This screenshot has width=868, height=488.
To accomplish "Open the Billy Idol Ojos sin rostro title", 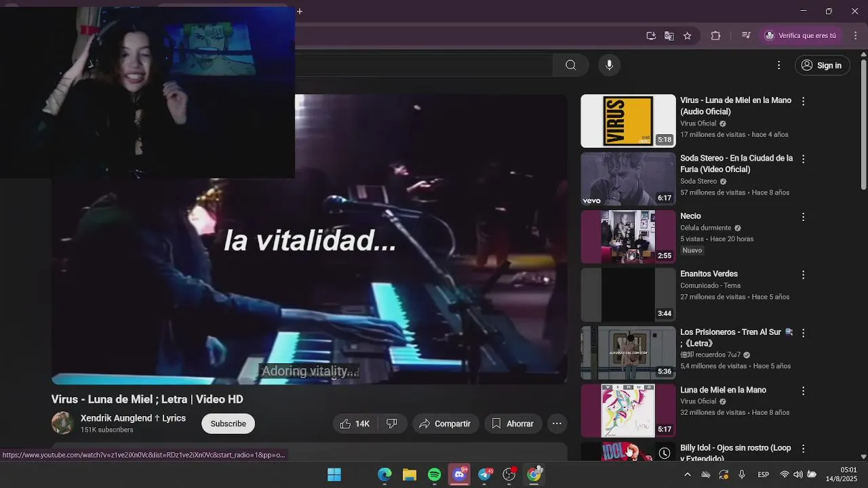I will [x=736, y=453].
